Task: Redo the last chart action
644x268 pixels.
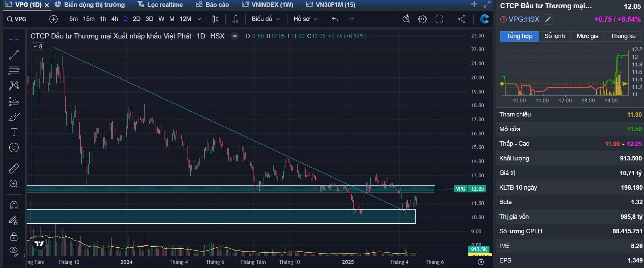Action: tap(351, 19)
